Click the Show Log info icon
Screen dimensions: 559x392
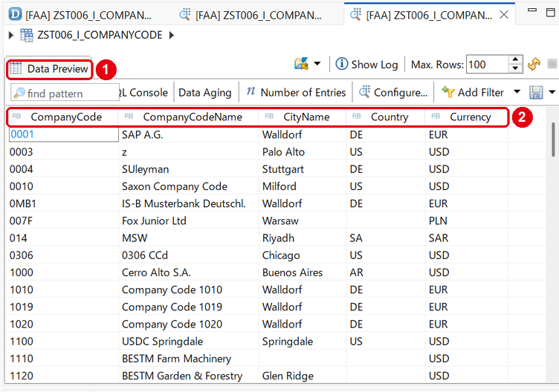pyautogui.click(x=341, y=64)
